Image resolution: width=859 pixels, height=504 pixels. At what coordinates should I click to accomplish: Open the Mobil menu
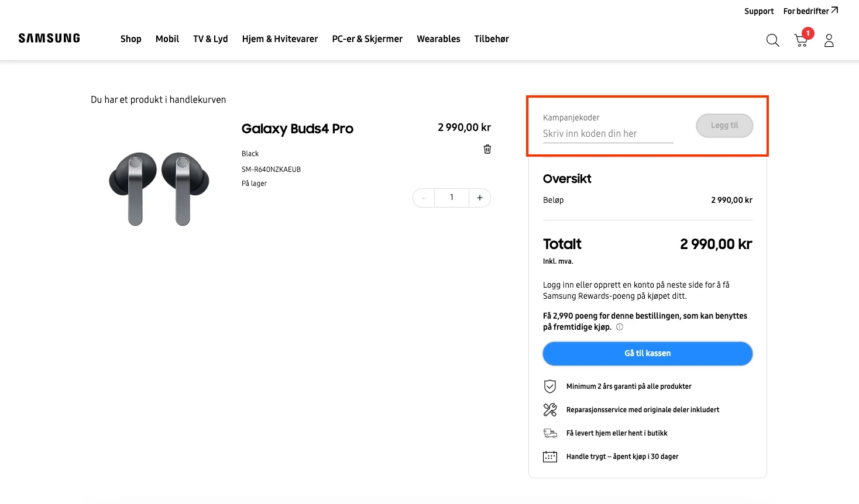(167, 39)
